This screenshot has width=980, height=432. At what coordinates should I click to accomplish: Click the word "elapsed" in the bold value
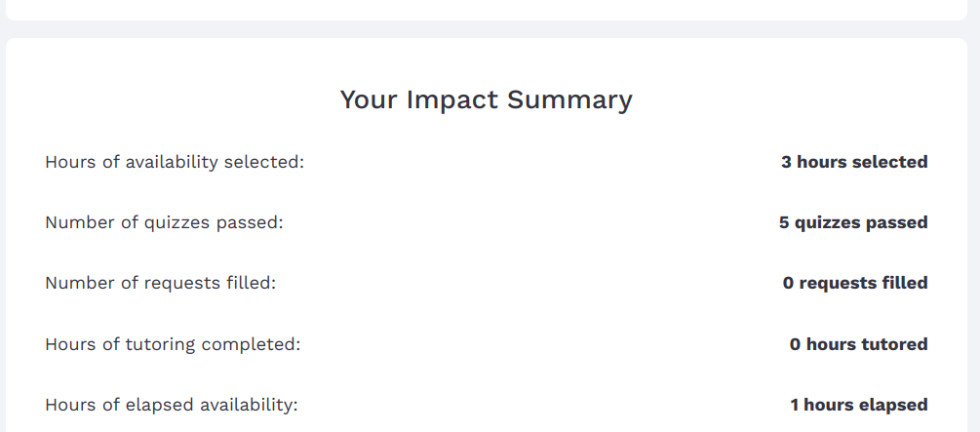[894, 405]
